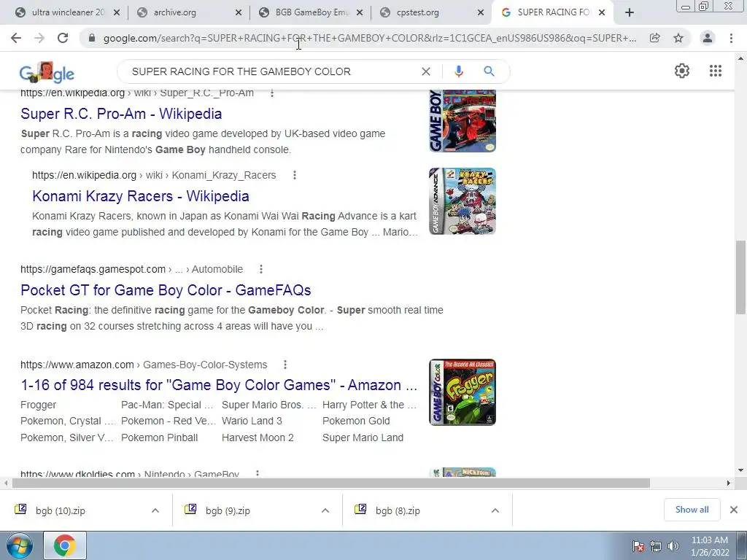This screenshot has width=747, height=560.
Task: Close the archive.org tab
Action: pos(239,13)
